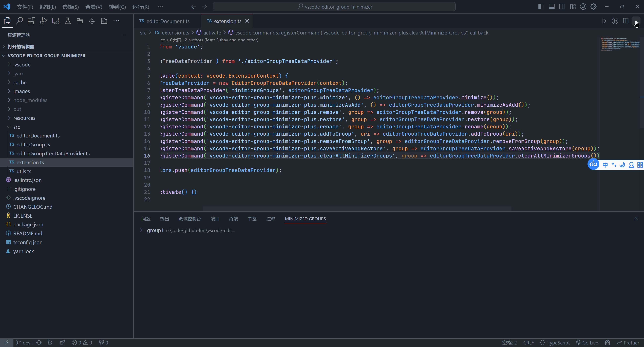Open the 输出 panel tab
This screenshot has width=644, height=347.
point(164,219)
